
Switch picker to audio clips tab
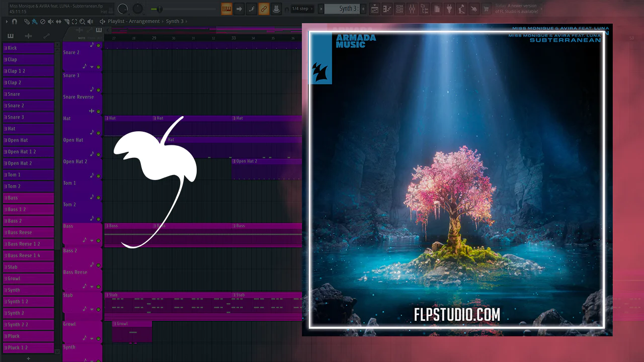[x=29, y=36]
